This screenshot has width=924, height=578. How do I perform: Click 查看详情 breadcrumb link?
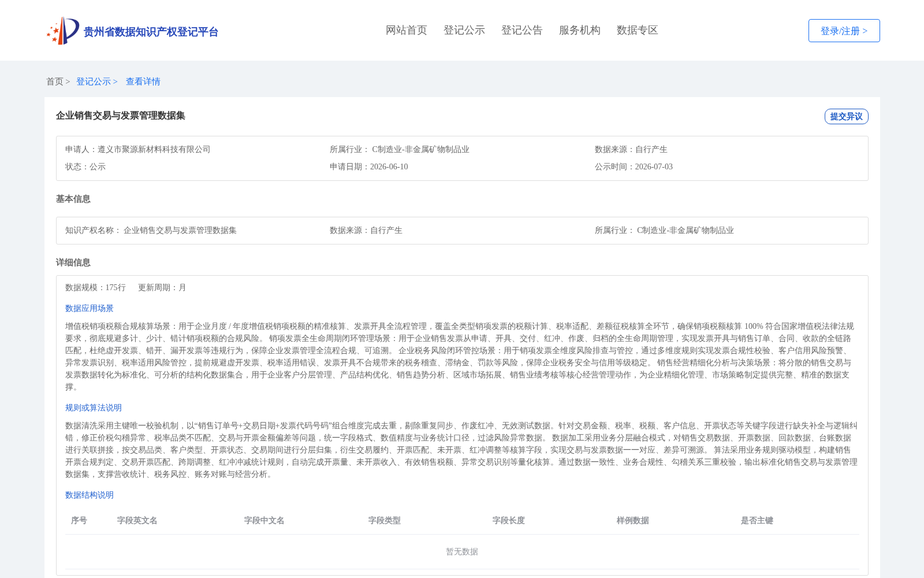pyautogui.click(x=143, y=81)
